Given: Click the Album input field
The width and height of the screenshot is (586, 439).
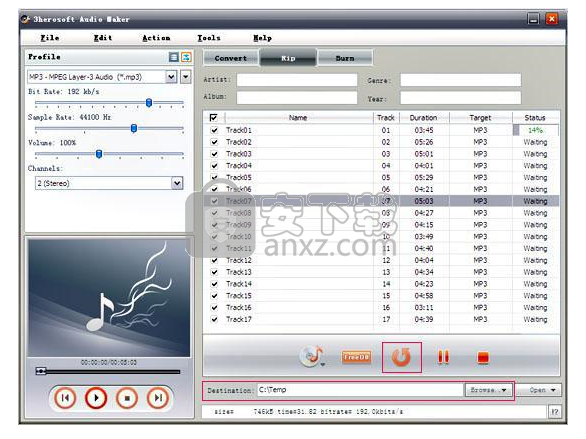Looking at the screenshot, I should pyautogui.click(x=297, y=97).
